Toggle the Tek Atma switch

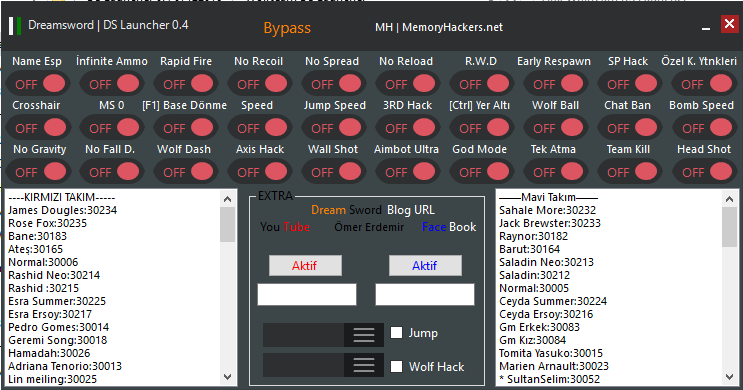click(x=555, y=172)
